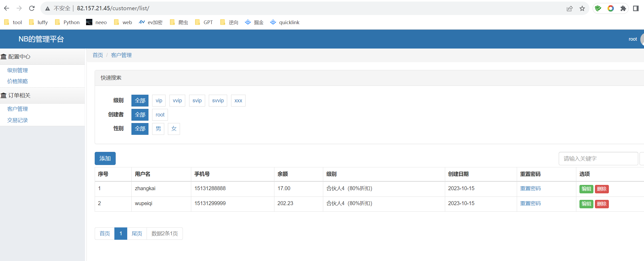Select 男 in the gender filter
Screen dimensions: 644x261
tap(158, 129)
